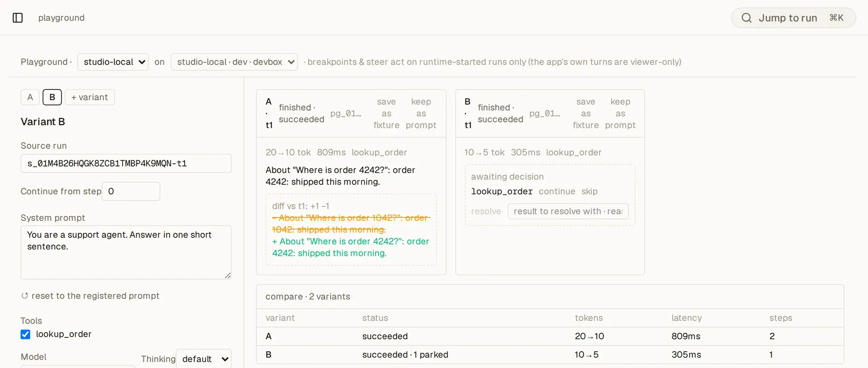
Task: Click the Continue from step field
Action: click(131, 191)
